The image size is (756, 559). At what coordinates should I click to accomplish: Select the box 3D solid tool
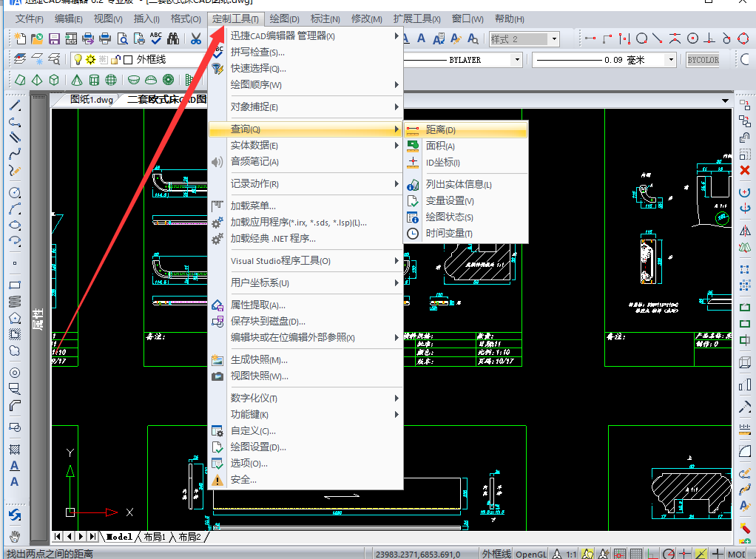54,80
